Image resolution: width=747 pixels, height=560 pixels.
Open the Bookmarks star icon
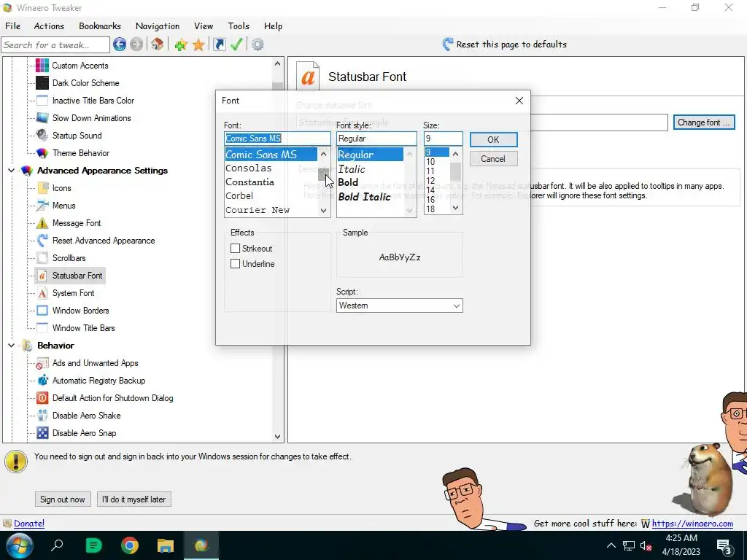tap(198, 45)
